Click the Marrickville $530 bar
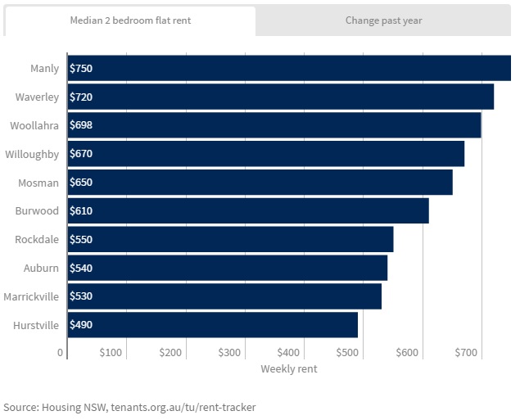This screenshot has height=420, width=520. (x=224, y=296)
